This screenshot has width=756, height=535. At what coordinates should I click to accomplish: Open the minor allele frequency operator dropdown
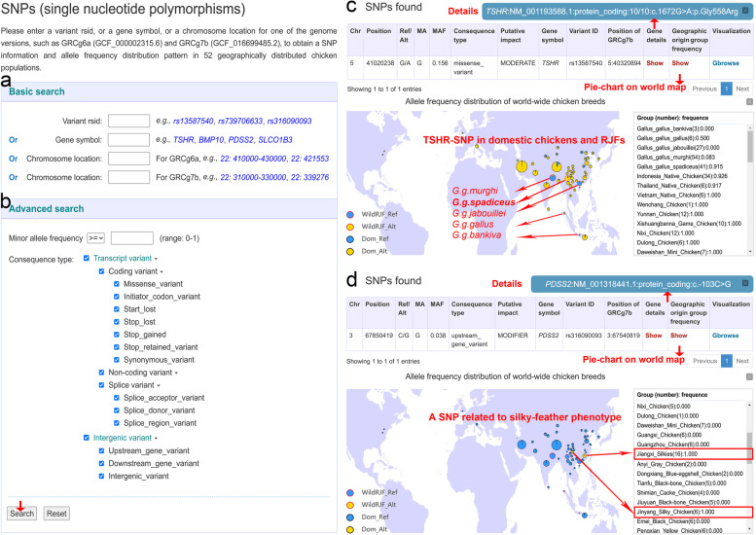[x=95, y=238]
